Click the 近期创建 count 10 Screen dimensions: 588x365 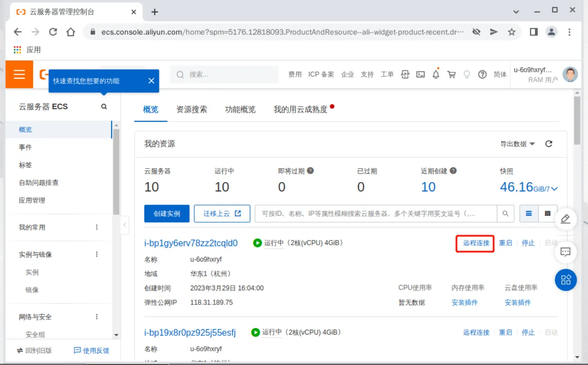tap(428, 187)
